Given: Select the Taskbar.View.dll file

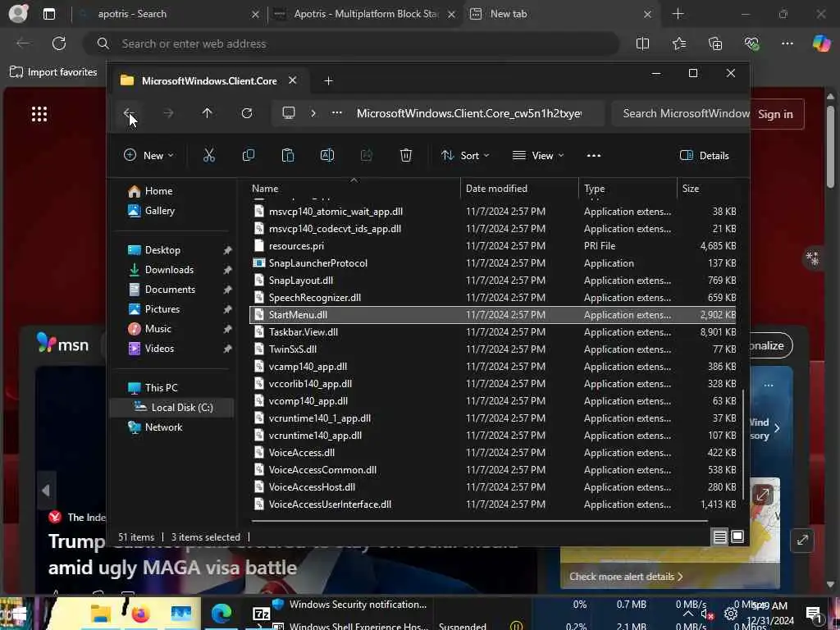Looking at the screenshot, I should pyautogui.click(x=493, y=331).
